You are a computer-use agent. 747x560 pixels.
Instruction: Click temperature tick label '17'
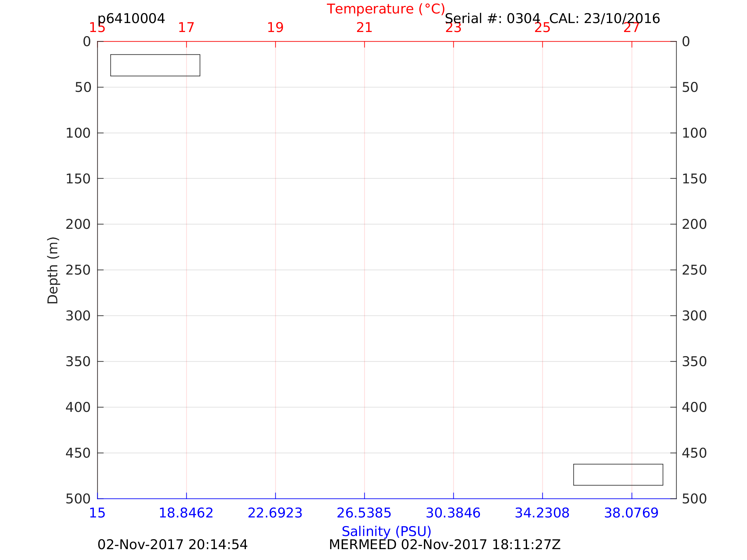[186, 28]
